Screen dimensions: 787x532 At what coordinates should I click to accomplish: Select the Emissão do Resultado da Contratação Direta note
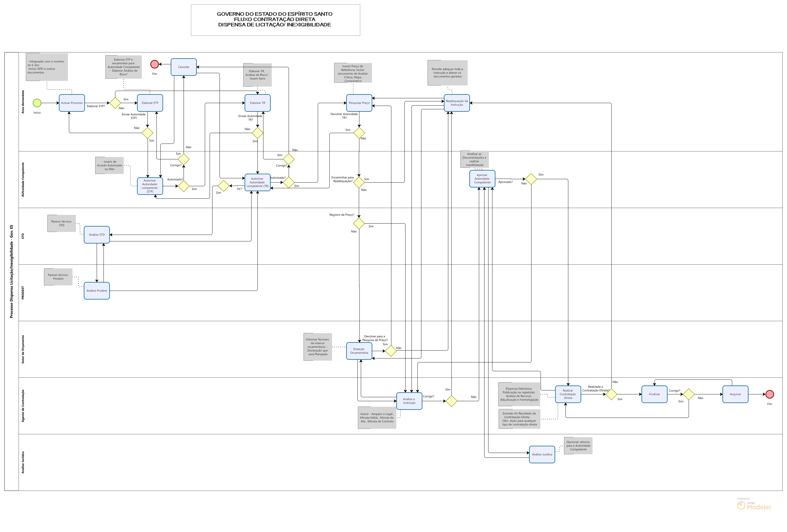(x=519, y=419)
